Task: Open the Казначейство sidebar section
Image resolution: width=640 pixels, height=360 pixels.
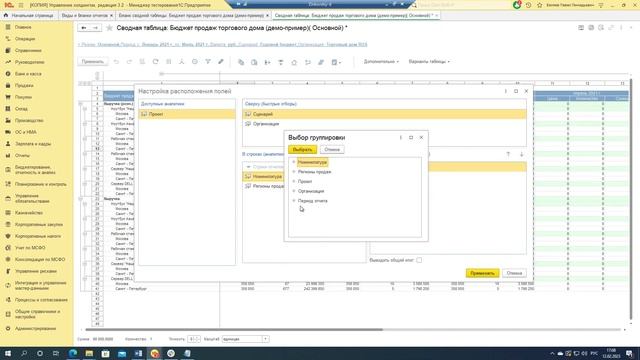Action: coord(29,213)
